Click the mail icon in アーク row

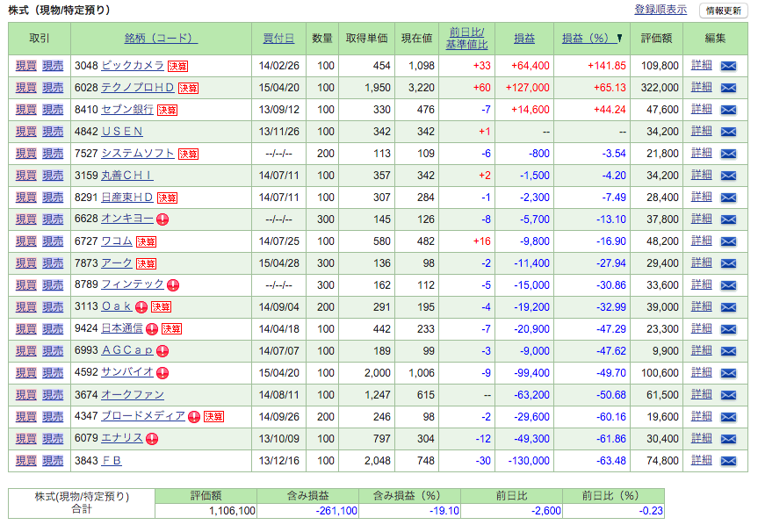[x=728, y=263]
